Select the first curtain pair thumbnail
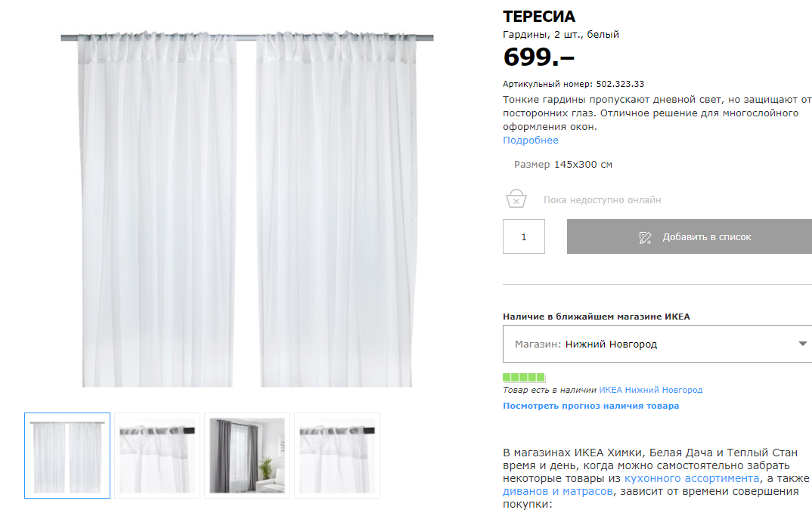 (x=67, y=456)
